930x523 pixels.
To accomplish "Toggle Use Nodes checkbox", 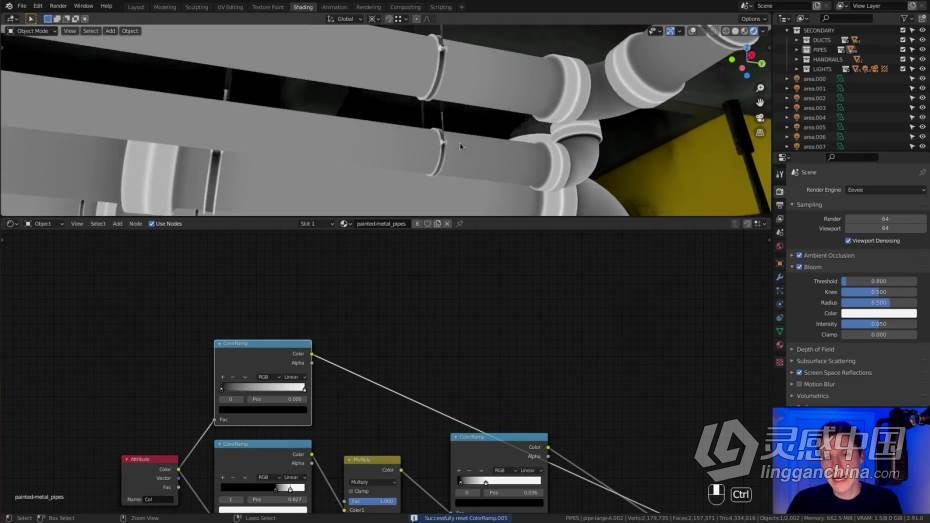I will click(x=151, y=224).
